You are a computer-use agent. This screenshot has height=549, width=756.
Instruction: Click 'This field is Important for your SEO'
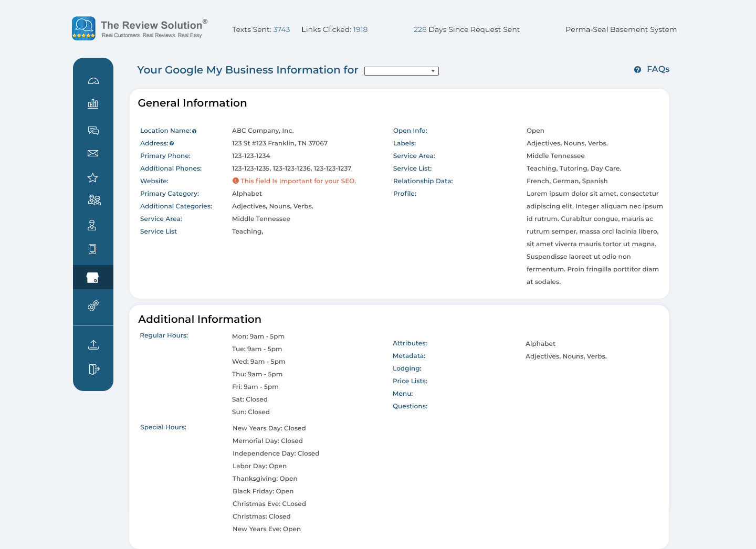298,181
